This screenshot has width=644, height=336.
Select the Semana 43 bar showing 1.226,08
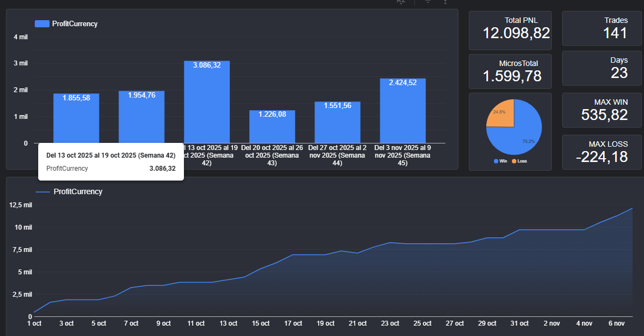(x=272, y=127)
